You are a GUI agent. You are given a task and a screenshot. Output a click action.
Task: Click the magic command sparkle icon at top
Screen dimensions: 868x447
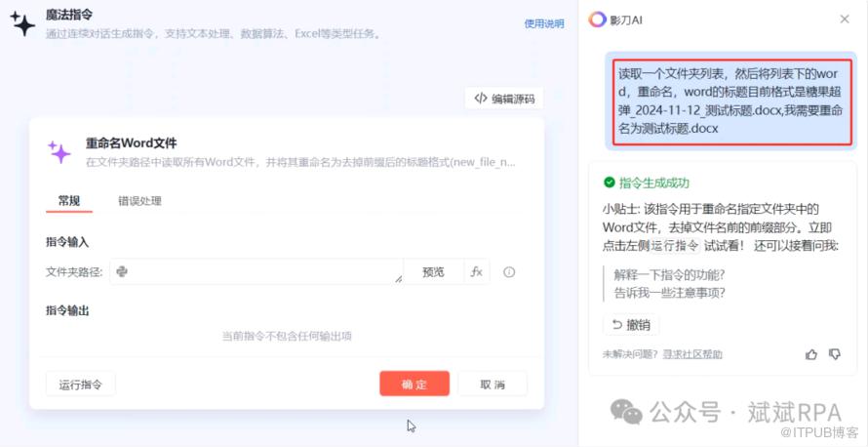(22, 24)
